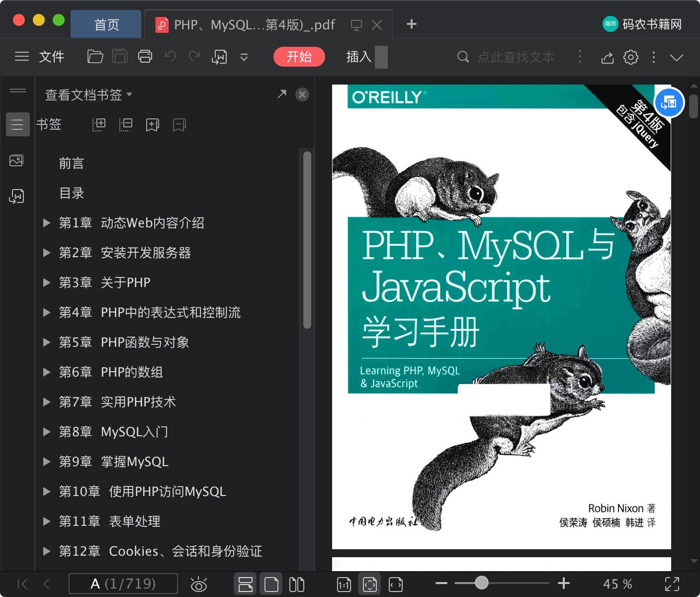Click the delete bookmark icon
Image resolution: width=700 pixels, height=597 pixels.
[x=179, y=124]
